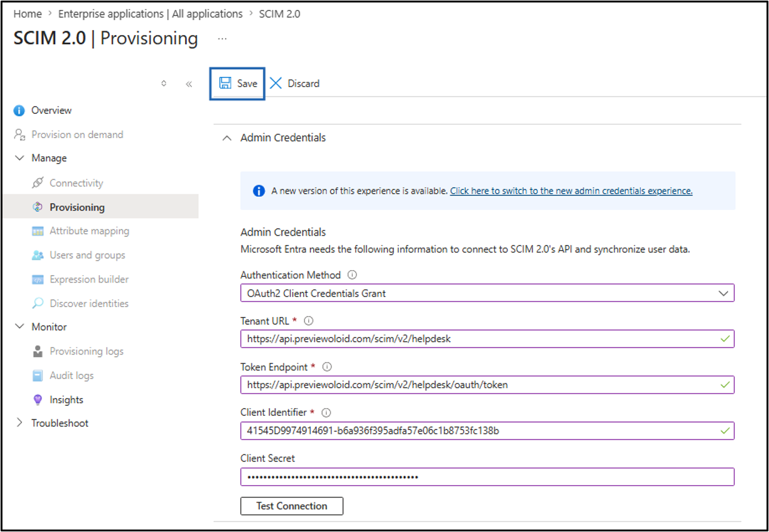Click the Save floppy disk icon
Image resolution: width=769 pixels, height=532 pixels.
(x=225, y=84)
